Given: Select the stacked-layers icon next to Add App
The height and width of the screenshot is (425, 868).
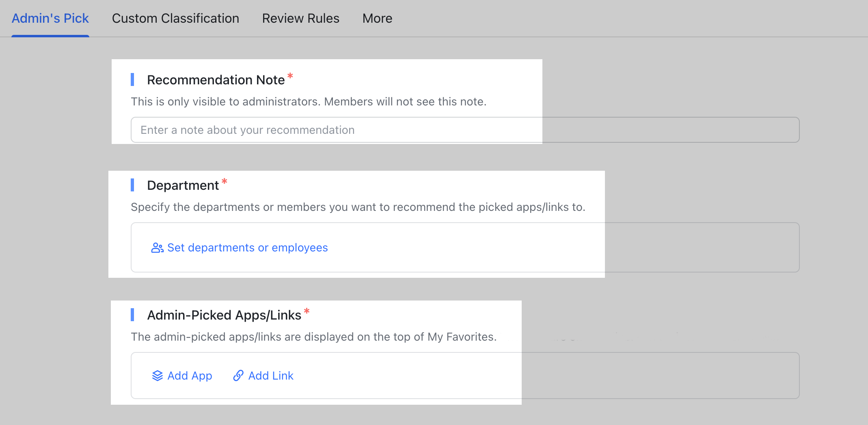Looking at the screenshot, I should (x=157, y=376).
